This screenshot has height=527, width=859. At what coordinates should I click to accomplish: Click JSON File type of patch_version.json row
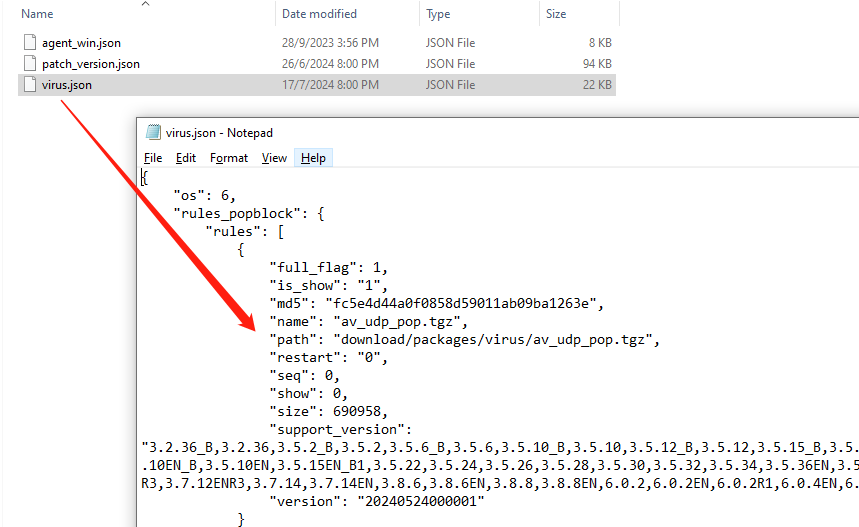tap(450, 64)
